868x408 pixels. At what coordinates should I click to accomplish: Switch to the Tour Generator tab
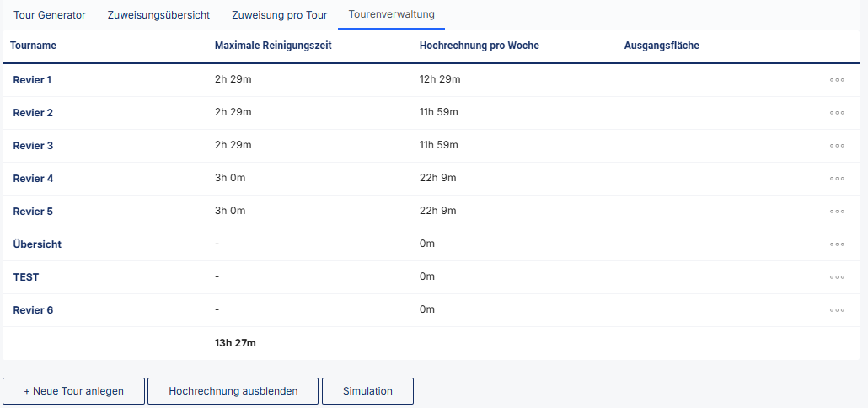(x=49, y=15)
